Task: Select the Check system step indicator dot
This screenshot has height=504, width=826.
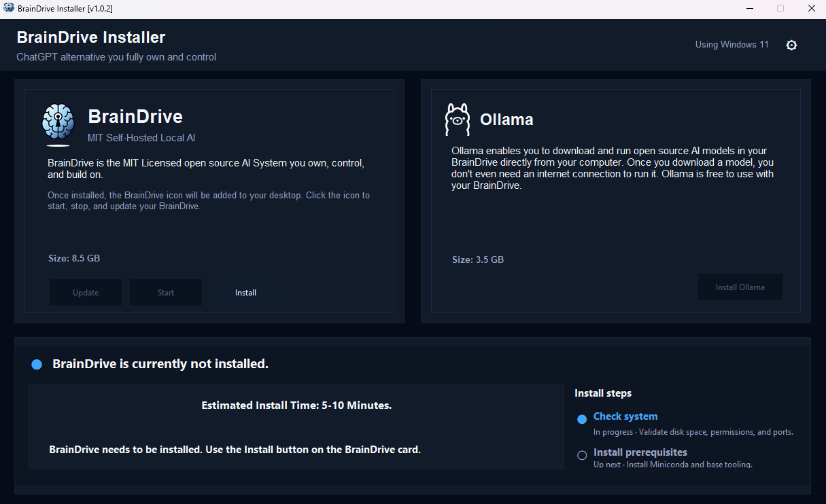Action: tap(582, 419)
